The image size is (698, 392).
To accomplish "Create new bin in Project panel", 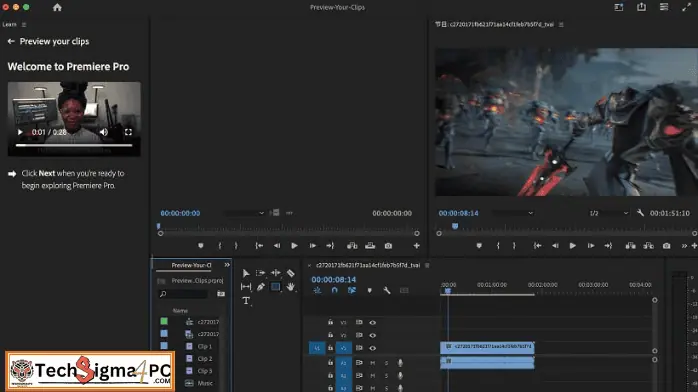I will tap(221, 294).
